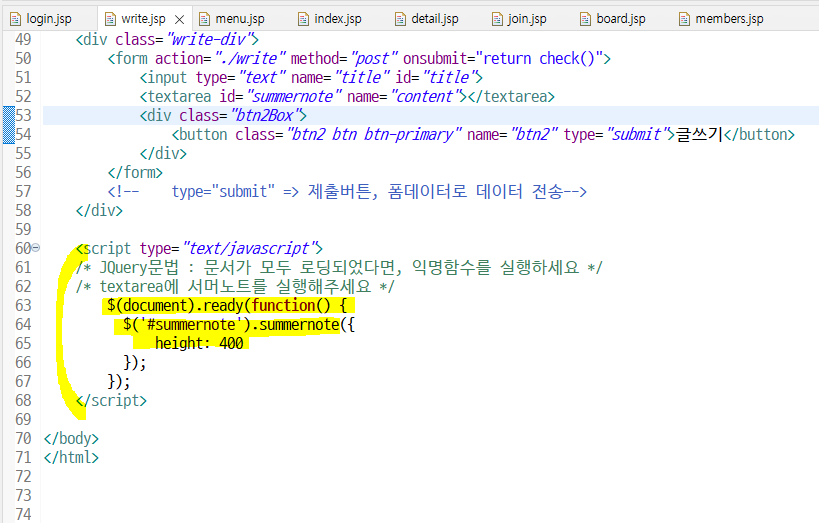Screen dimensions: 819x523
Task: Click the $('#summernote').summernote call
Action: tap(239, 324)
